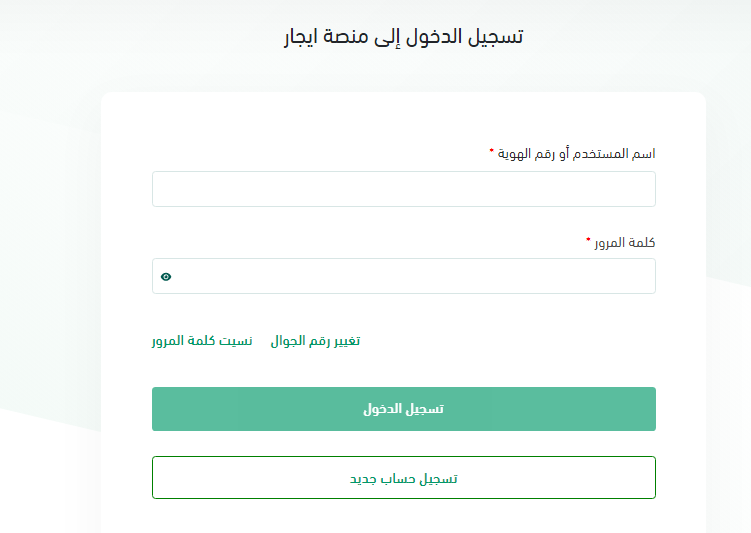Reveal the typed password using the eye
This screenshot has height=533, width=751.
pos(166,277)
